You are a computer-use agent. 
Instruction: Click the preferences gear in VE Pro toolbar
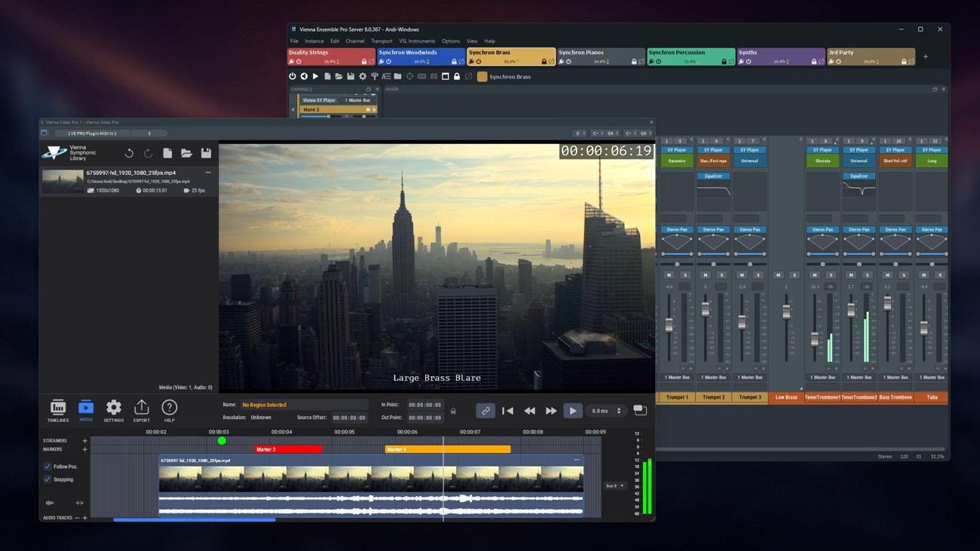coord(362,76)
